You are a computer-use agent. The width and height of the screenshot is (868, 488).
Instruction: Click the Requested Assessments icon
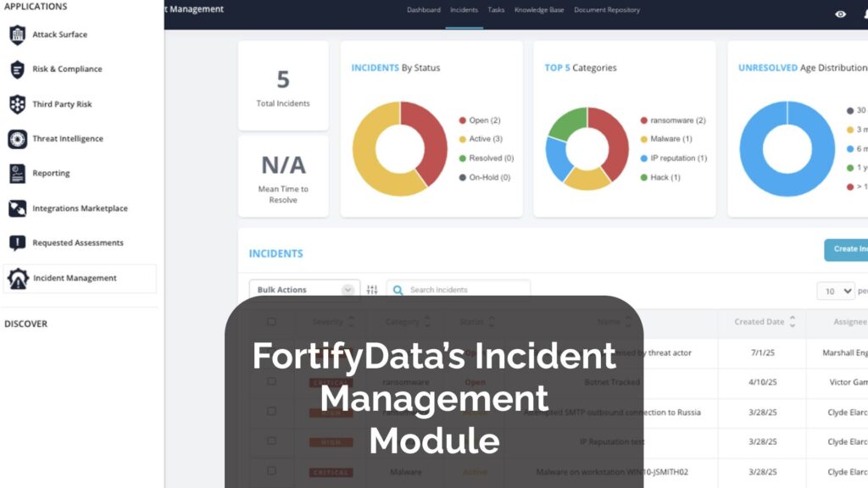17,243
